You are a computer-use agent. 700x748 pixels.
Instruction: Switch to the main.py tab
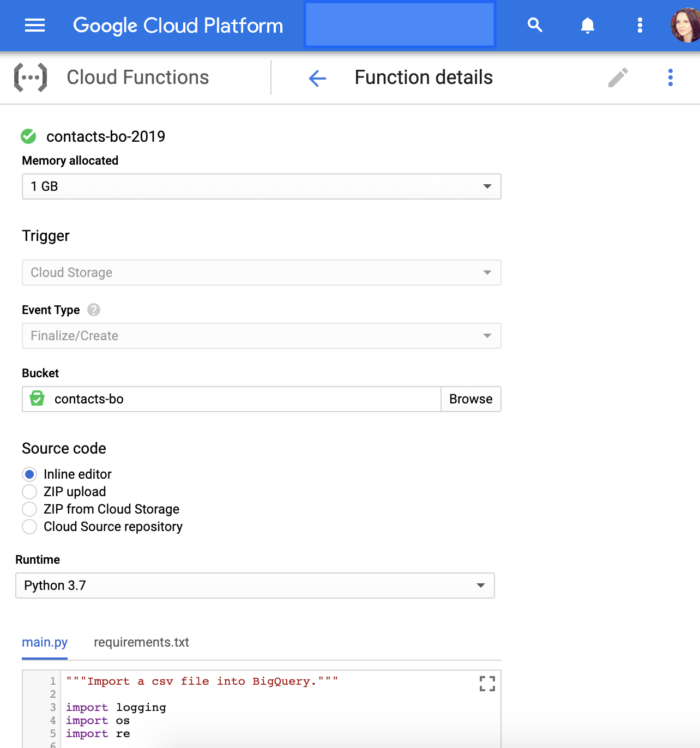pyautogui.click(x=45, y=643)
